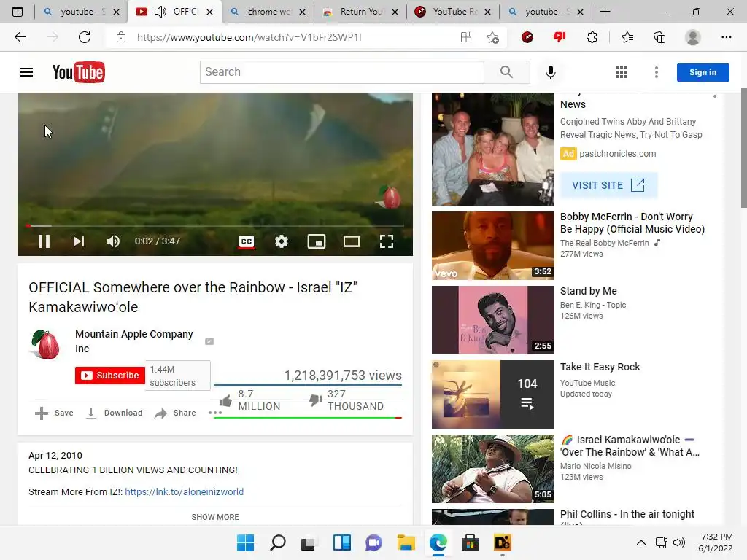Expand description with SHOW MORE

[215, 517]
